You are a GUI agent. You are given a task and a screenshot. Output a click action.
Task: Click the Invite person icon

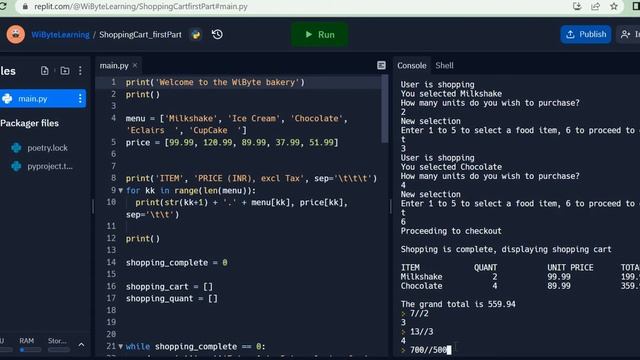point(625,34)
